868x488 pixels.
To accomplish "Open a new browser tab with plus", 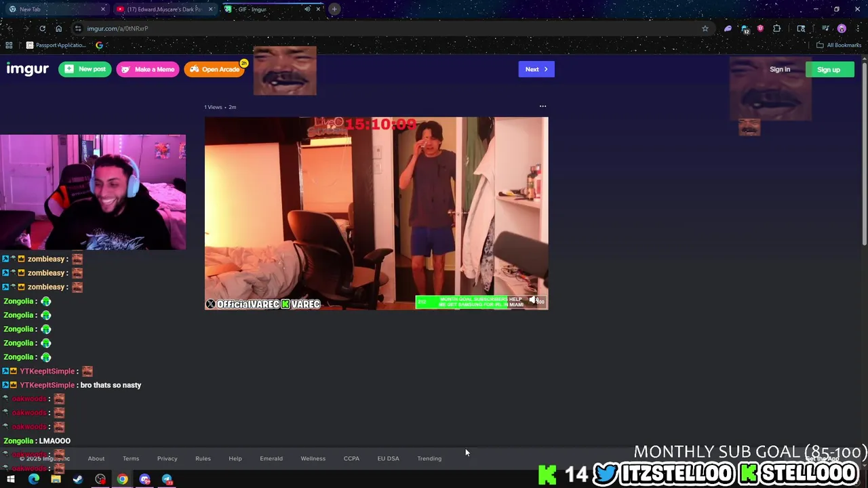I will tap(334, 9).
